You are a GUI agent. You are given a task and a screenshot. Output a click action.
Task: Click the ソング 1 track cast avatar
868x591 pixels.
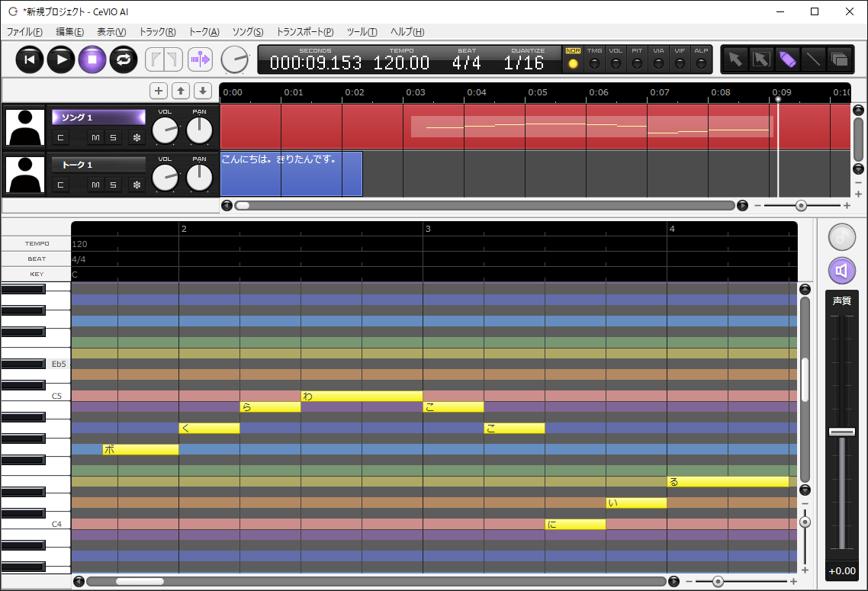coord(24,127)
